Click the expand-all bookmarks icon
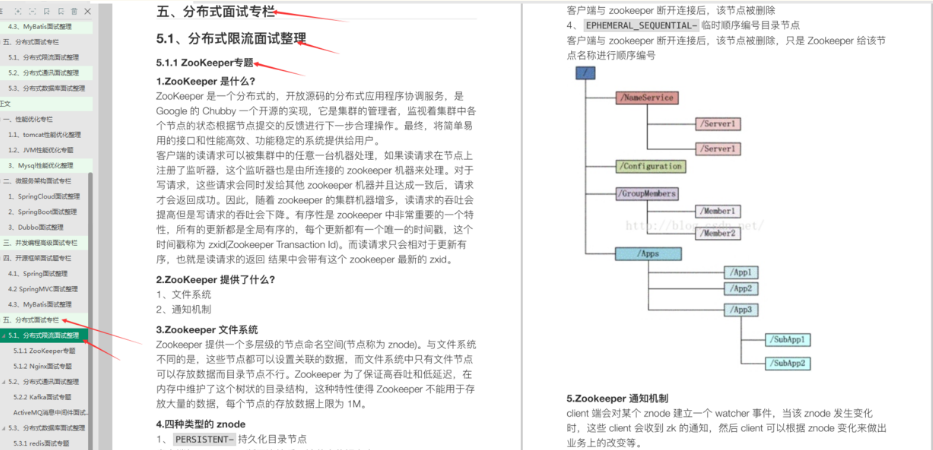 click(18, 12)
